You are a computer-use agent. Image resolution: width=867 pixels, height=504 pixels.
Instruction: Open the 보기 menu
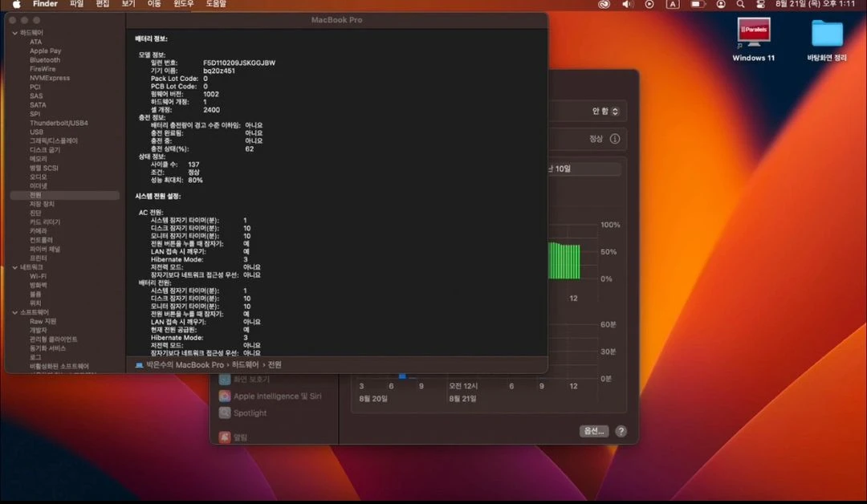pyautogui.click(x=128, y=4)
